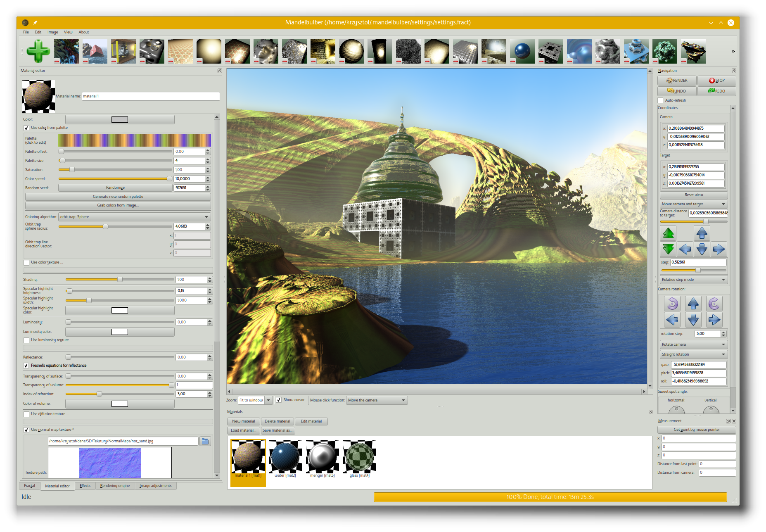This screenshot has height=532, width=766.
Task: Toggle Show cursor checkbox
Action: [279, 400]
